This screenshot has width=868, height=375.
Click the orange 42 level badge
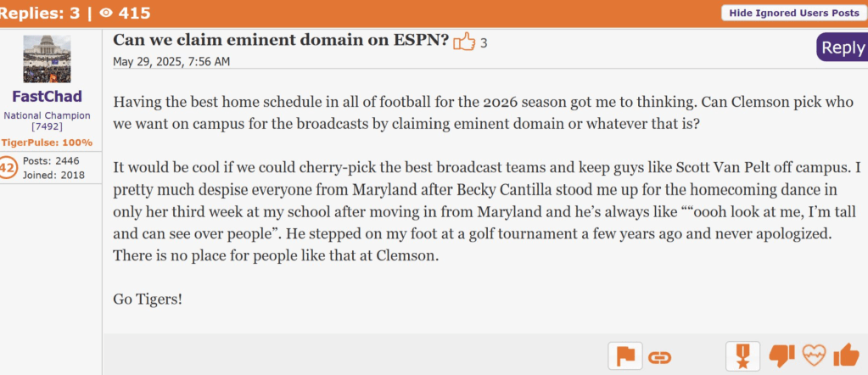(8, 168)
